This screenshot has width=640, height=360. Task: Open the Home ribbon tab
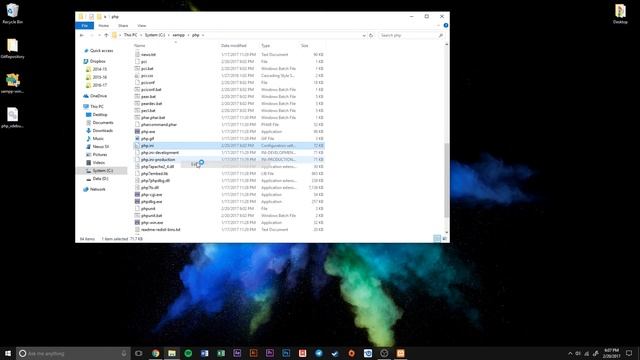tap(104, 26)
